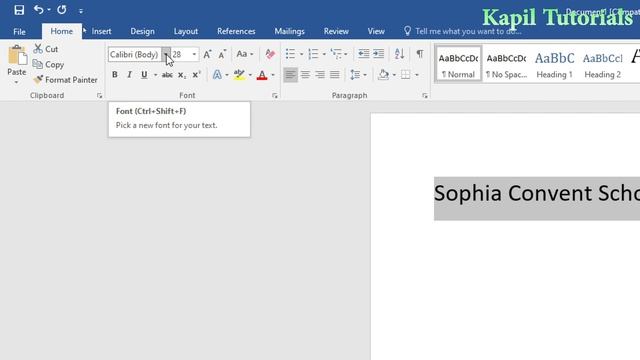This screenshot has height=360, width=640.
Task: Open the References tab
Action: pos(236,31)
